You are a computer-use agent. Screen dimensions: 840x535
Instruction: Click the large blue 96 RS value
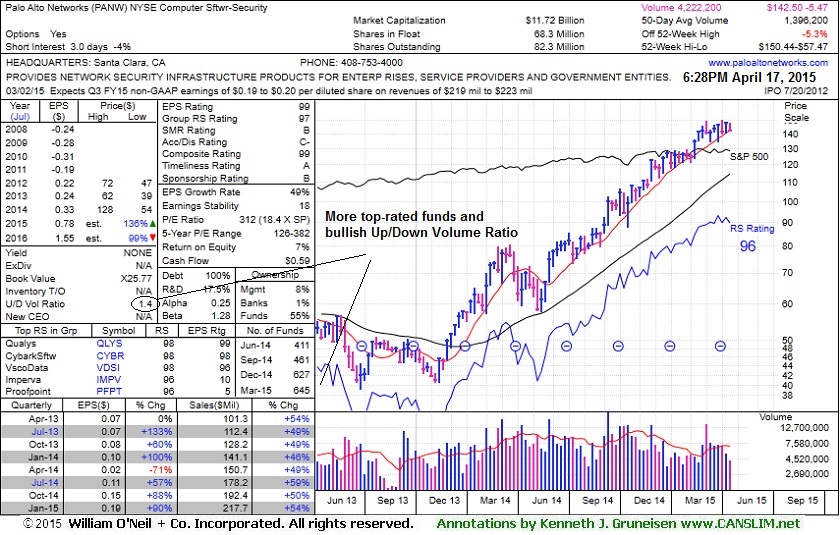(748, 246)
